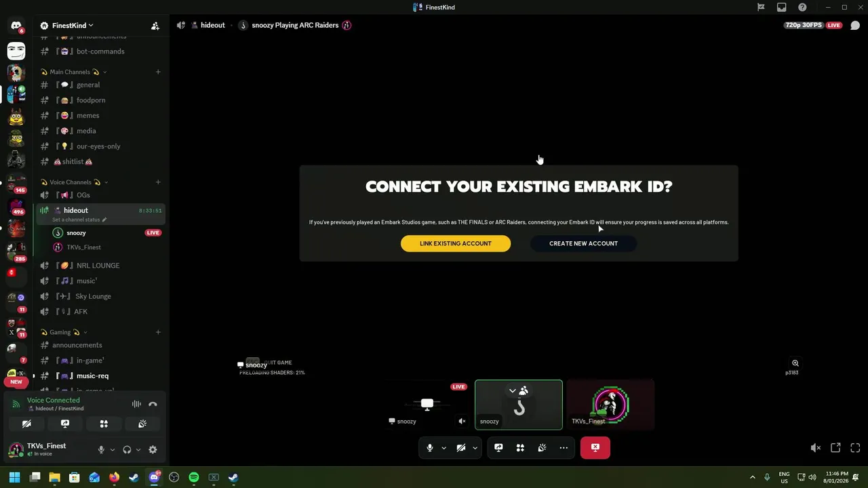This screenshot has width=868, height=488.
Task: Open user settings gear icon
Action: click(153, 449)
